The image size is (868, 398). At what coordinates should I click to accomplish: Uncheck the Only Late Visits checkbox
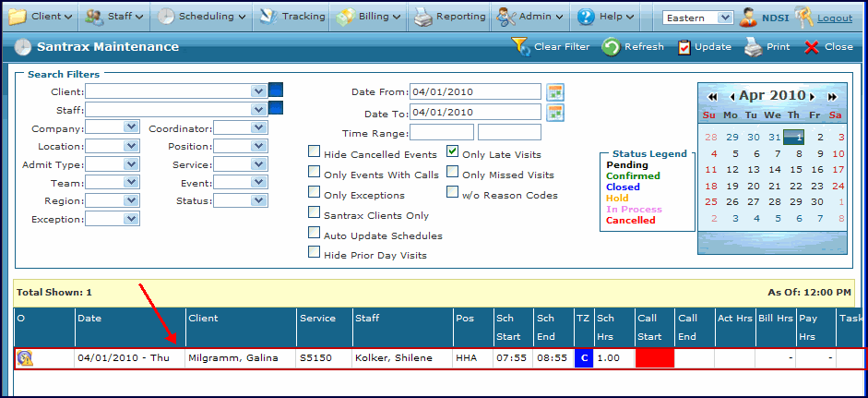tap(453, 153)
